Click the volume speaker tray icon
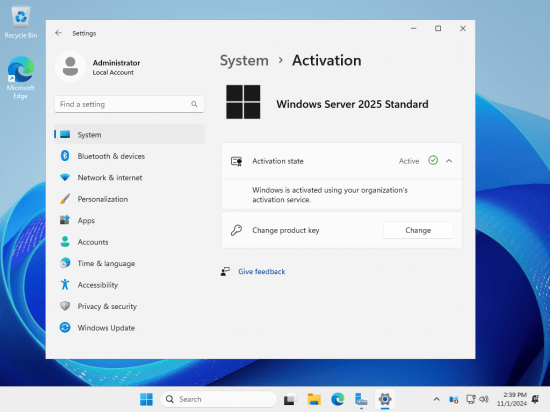Viewport: 550px width, 412px height. [x=484, y=399]
